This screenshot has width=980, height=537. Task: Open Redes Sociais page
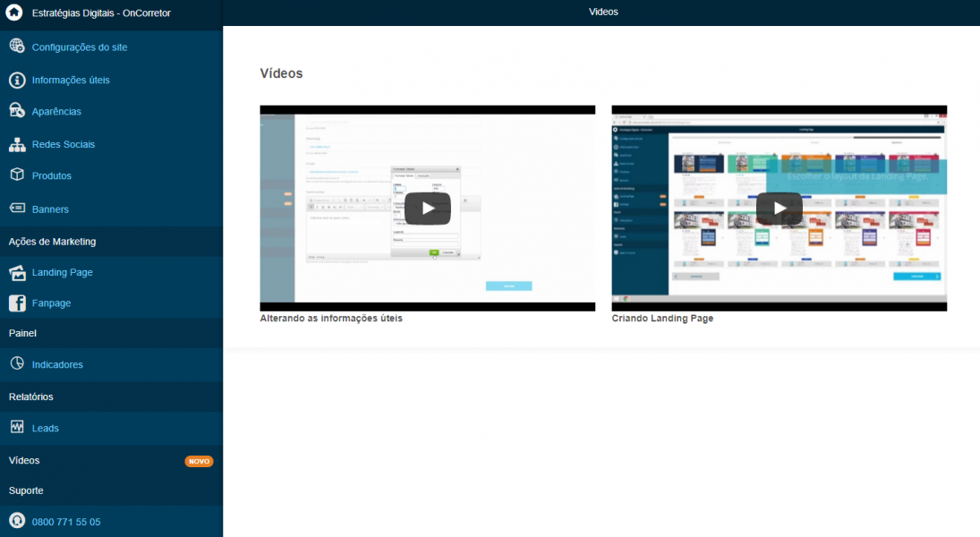(64, 144)
